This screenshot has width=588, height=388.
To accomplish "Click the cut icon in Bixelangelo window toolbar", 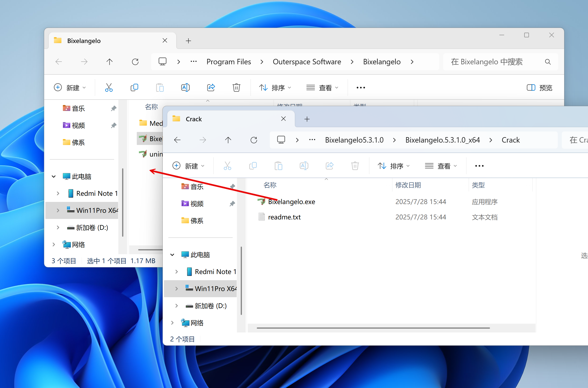I will 109,87.
